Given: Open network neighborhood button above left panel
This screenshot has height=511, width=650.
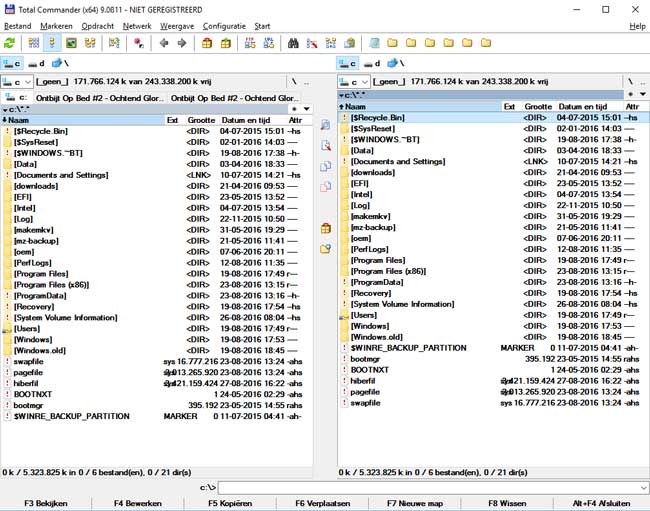Looking at the screenshot, I should [x=60, y=63].
